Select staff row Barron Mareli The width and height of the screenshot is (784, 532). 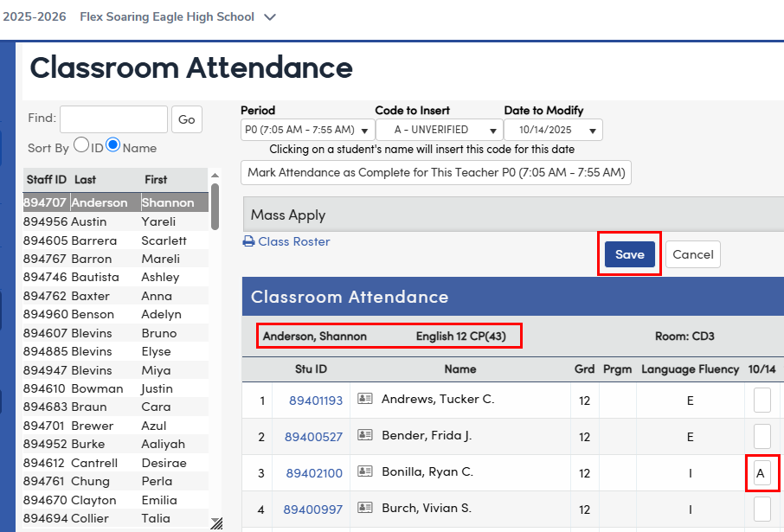[115, 259]
